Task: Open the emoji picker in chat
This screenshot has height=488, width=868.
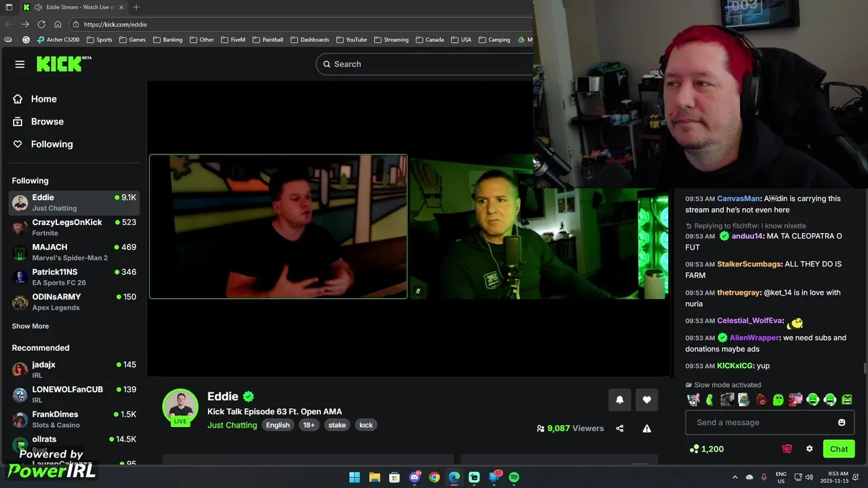Action: point(842,422)
